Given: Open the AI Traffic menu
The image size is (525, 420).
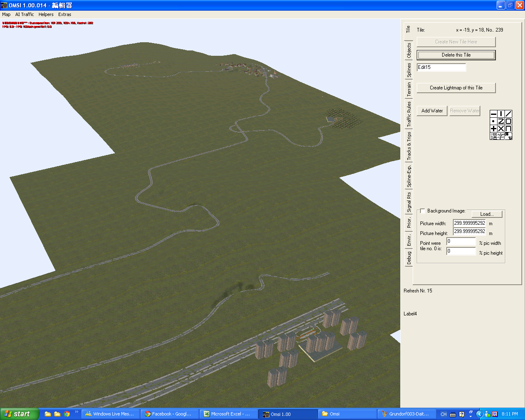Looking at the screenshot, I should coord(25,14).
